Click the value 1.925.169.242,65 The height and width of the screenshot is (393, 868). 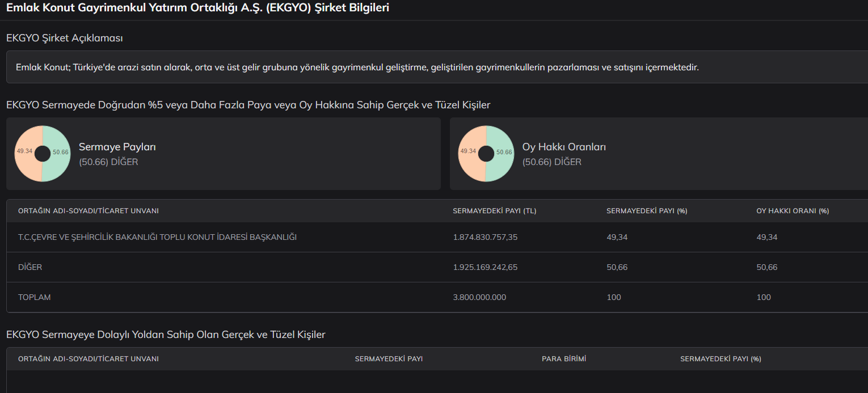point(485,267)
